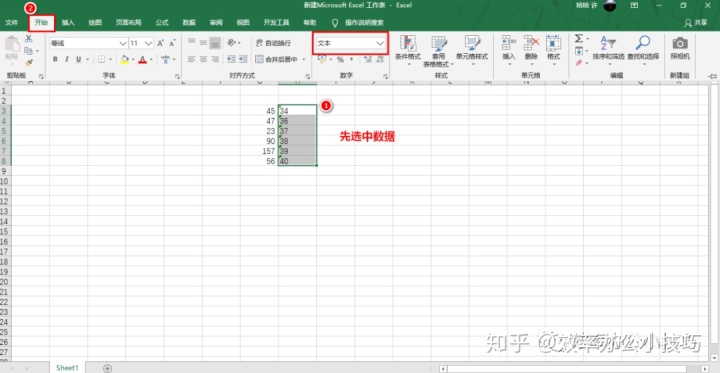This screenshot has width=720, height=373.
Task: Click the 共享 (Share) button
Action: (x=695, y=23)
